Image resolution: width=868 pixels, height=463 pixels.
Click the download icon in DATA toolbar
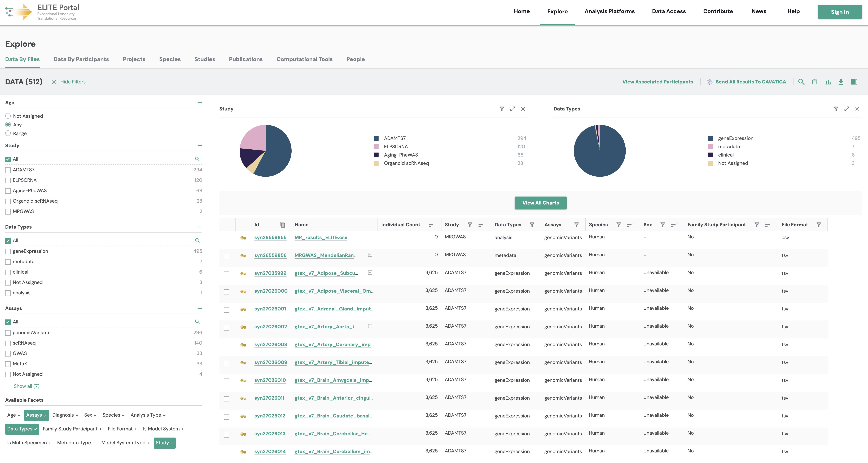point(841,82)
